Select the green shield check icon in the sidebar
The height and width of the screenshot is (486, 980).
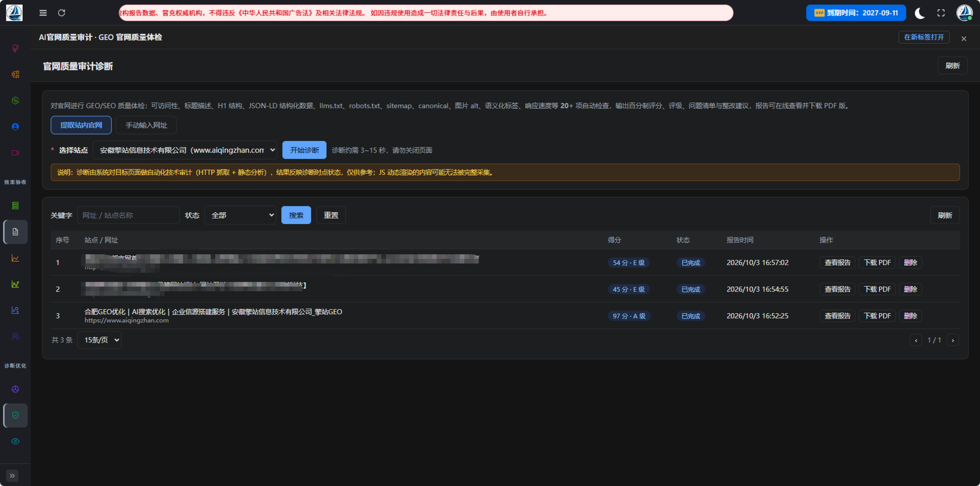pos(15,415)
